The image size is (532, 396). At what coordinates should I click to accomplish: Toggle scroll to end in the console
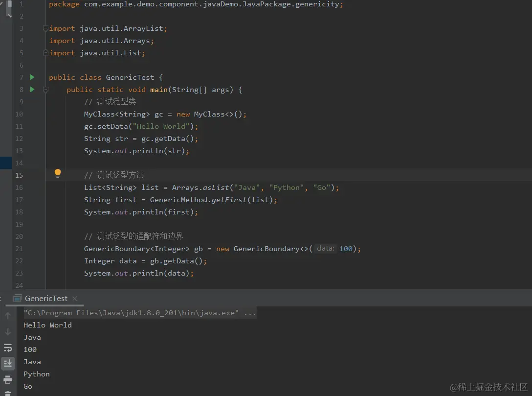[x=8, y=363]
